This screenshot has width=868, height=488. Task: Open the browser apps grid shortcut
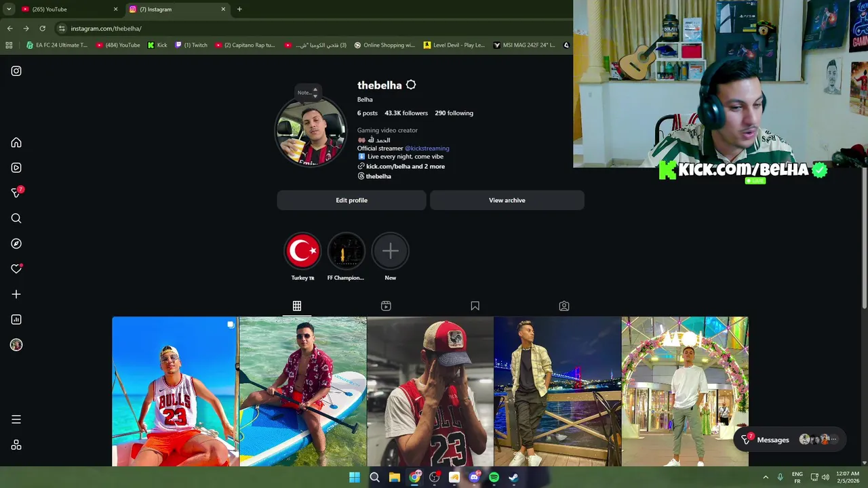coord(9,45)
